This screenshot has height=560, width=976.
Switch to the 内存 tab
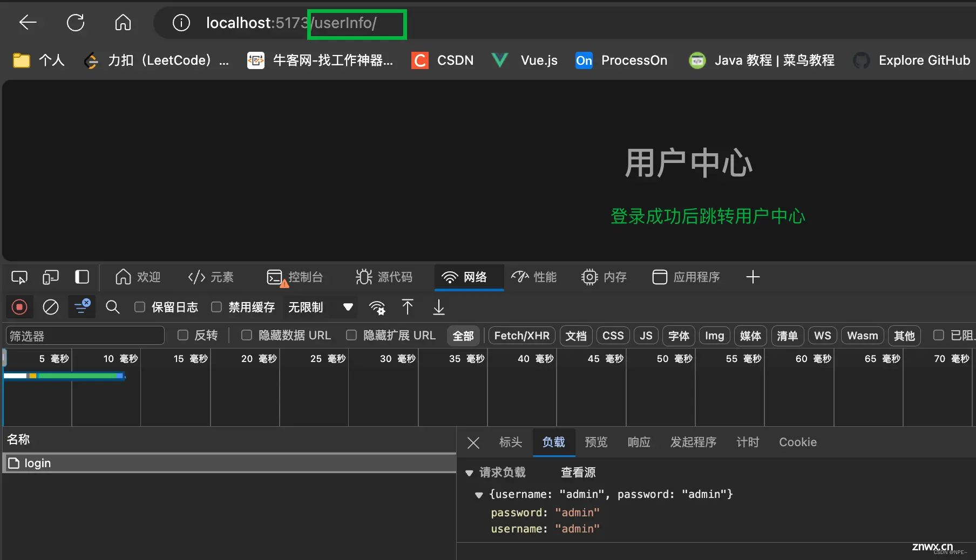[x=604, y=277]
